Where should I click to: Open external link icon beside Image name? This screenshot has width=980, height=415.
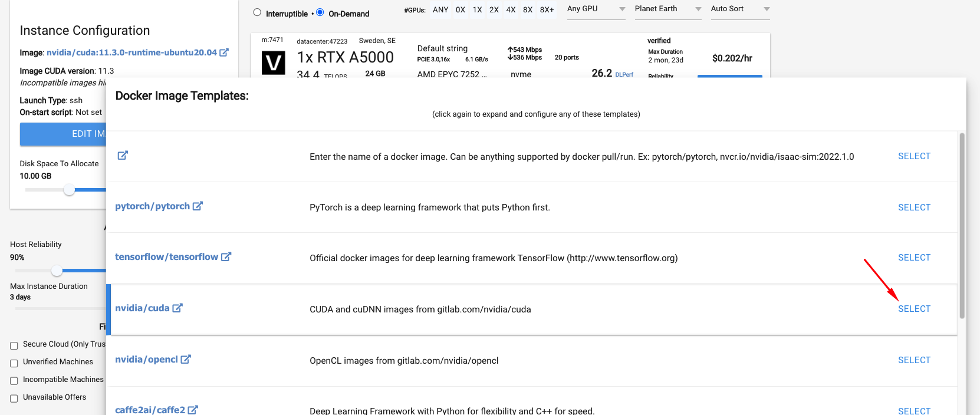tap(224, 52)
